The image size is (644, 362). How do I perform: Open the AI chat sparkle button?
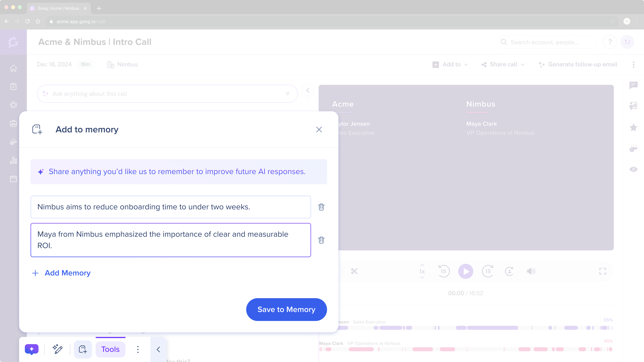32,349
